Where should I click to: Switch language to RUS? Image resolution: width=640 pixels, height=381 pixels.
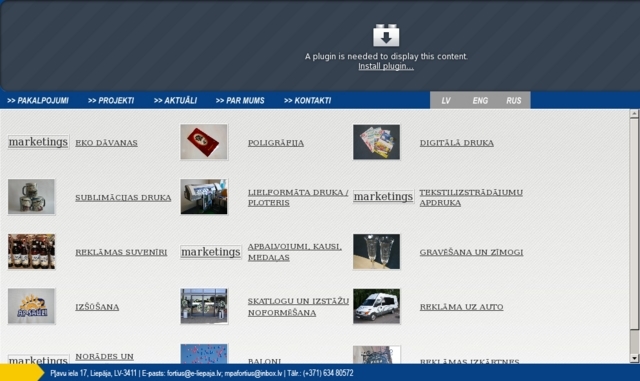tap(513, 100)
